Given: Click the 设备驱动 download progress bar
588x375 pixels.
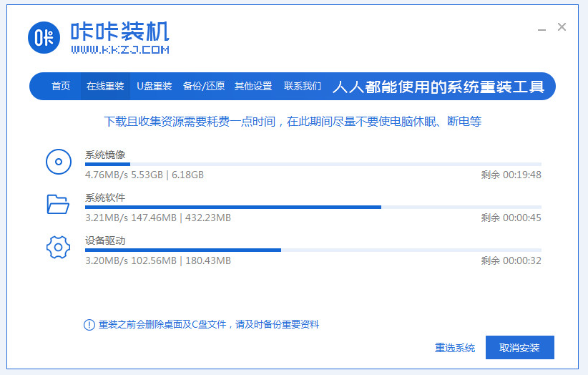Looking at the screenshot, I should [313, 250].
